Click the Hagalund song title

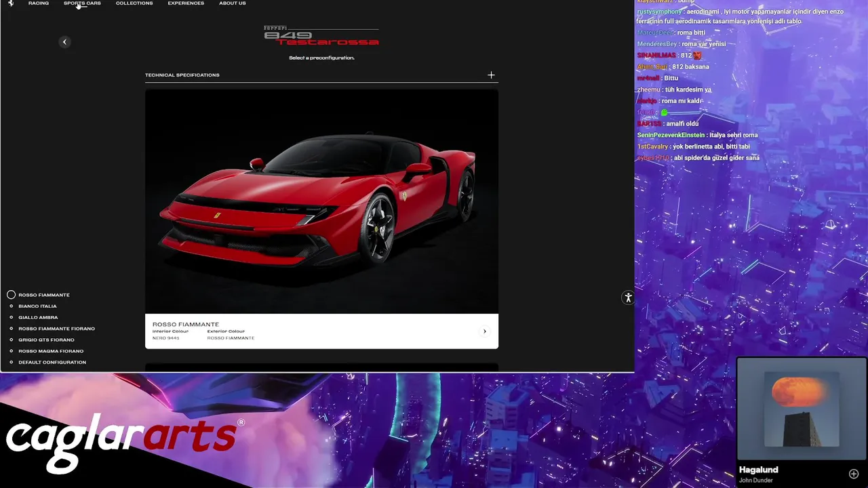point(758,470)
